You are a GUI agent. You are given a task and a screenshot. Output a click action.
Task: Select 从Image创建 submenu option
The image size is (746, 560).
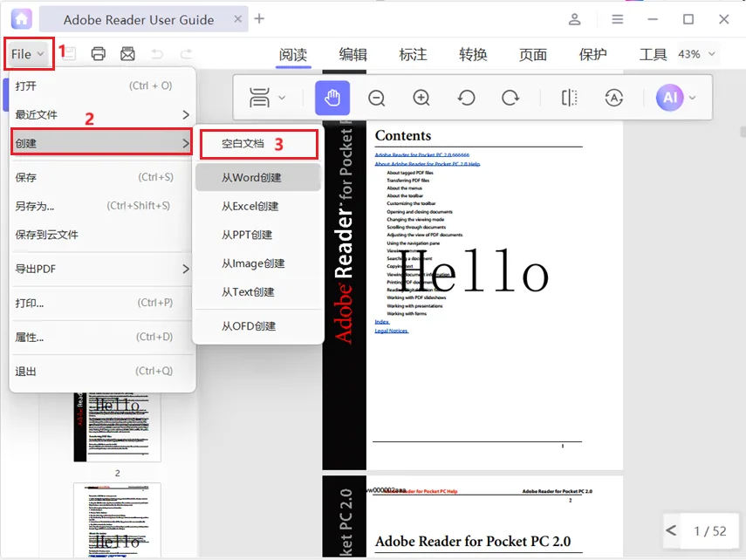(258, 263)
